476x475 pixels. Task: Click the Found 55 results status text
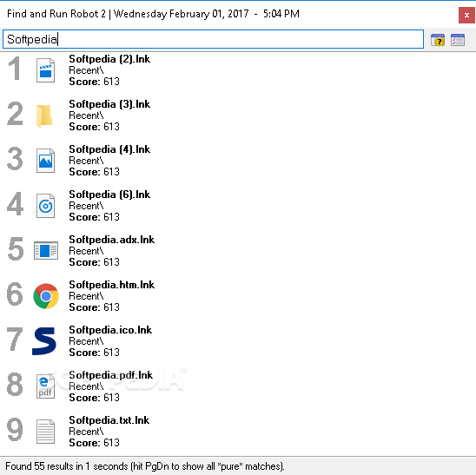coord(145,466)
